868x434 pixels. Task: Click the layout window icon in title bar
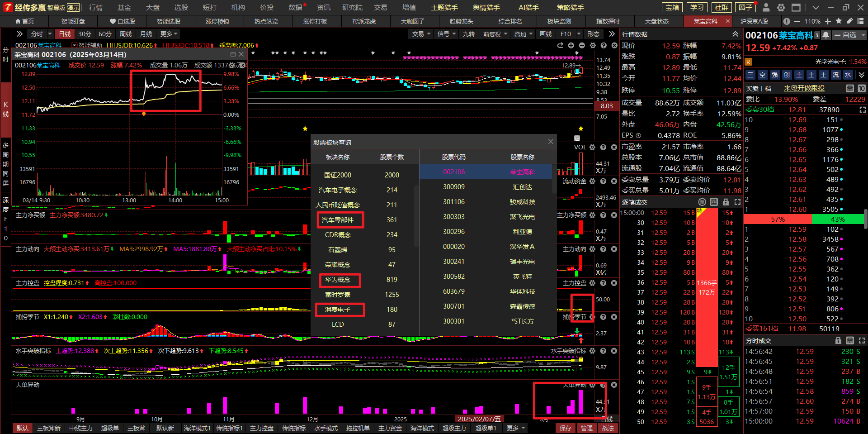point(796,7)
